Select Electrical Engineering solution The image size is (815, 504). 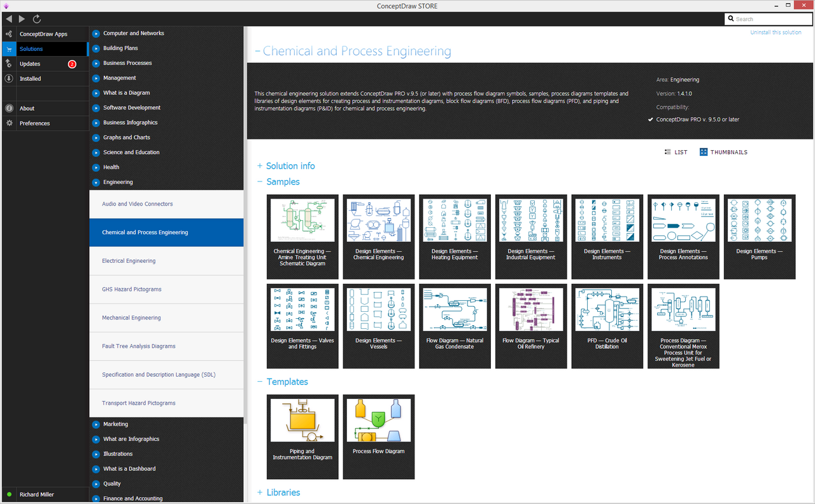tap(166, 261)
